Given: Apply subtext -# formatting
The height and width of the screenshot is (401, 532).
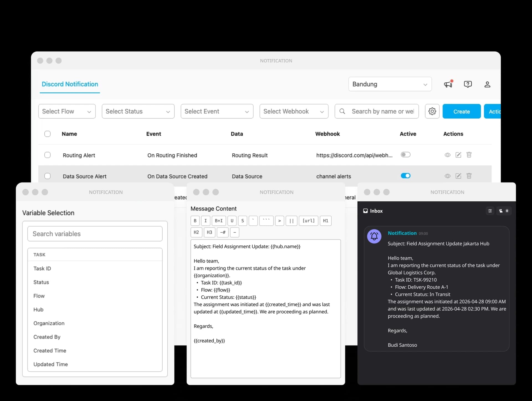Looking at the screenshot, I should pos(223,232).
